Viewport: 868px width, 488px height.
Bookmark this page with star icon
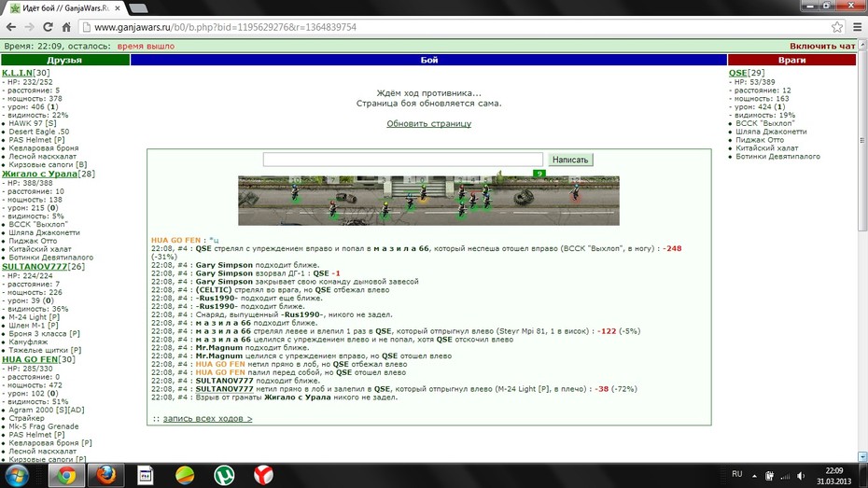click(837, 27)
